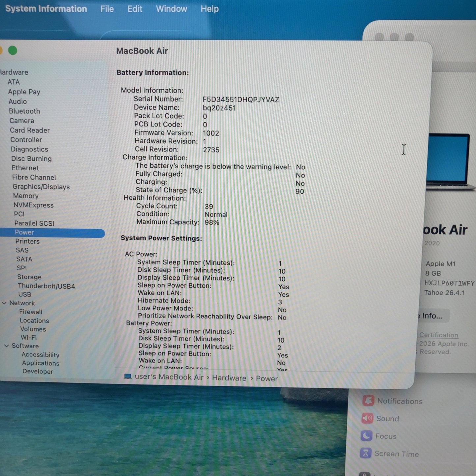Screen dimensions: 476x476
Task: Open the System Information app menu
Action: (46, 9)
